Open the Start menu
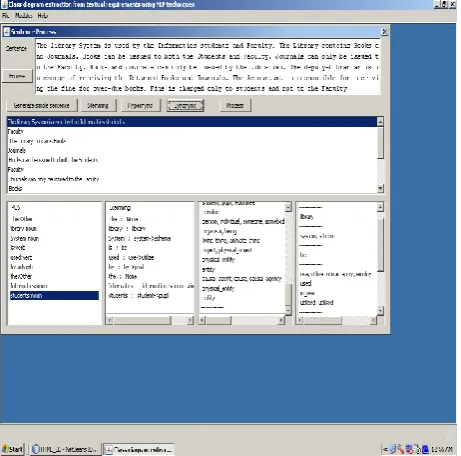This screenshot has height=456, width=461. 13,449
